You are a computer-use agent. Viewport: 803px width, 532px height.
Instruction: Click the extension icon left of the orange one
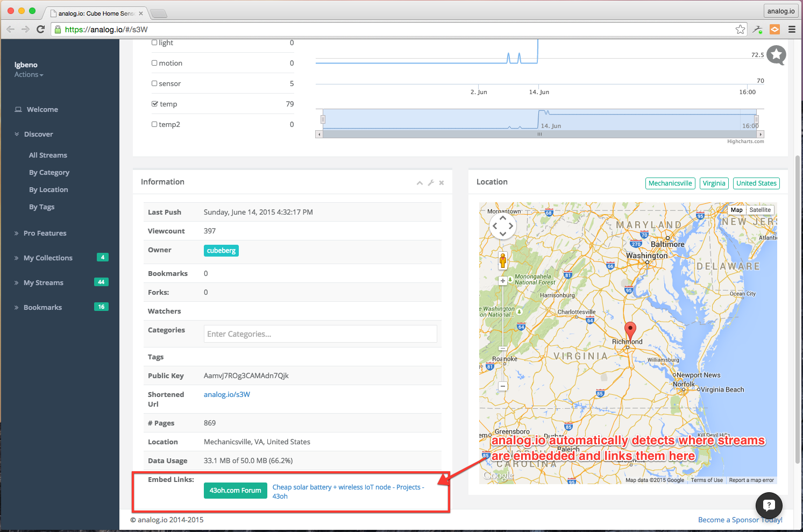tap(758, 29)
